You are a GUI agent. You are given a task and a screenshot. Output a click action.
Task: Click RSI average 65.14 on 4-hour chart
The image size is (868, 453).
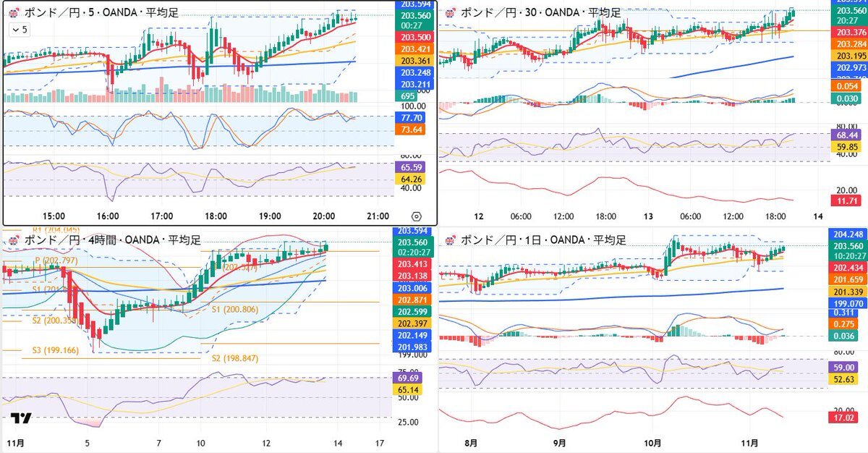pyautogui.click(x=407, y=389)
